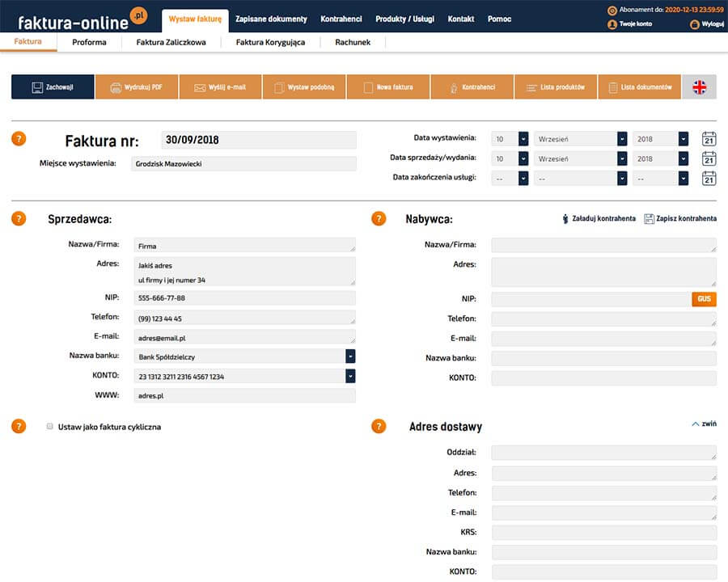Image resolution: width=728 pixels, height=582 pixels.
Task: Click GUS lookup button
Action: 704,299
